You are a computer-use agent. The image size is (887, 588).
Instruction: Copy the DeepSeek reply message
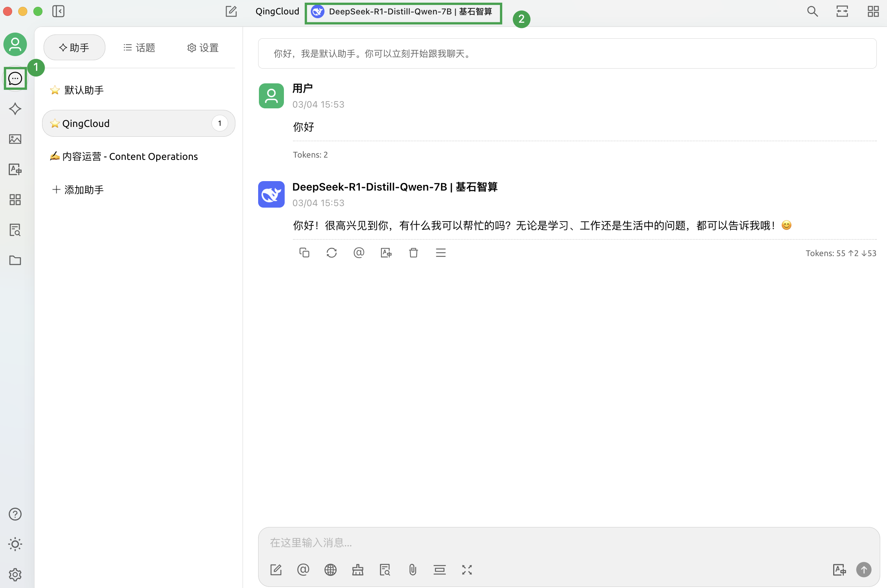304,253
